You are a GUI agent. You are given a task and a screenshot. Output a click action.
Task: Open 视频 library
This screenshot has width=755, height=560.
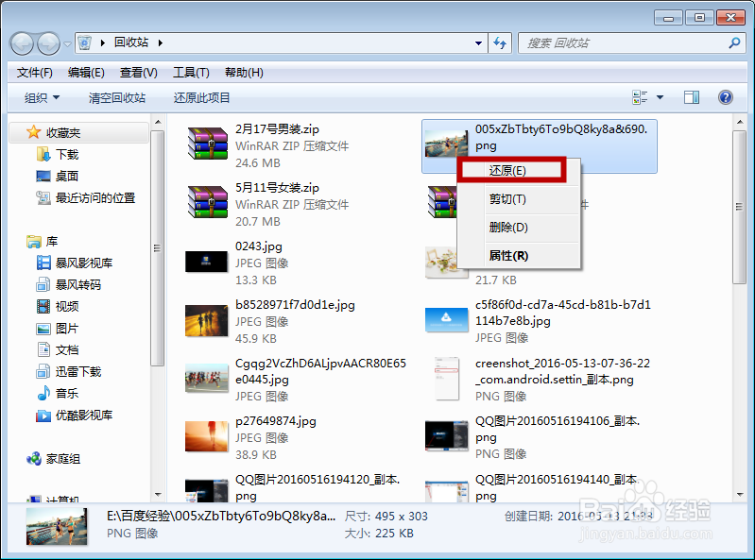coord(57,307)
